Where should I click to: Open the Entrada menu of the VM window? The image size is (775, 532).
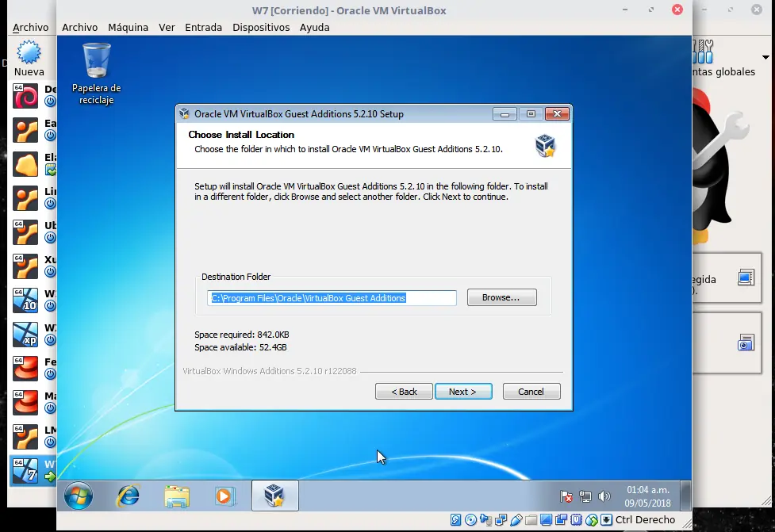pos(203,27)
